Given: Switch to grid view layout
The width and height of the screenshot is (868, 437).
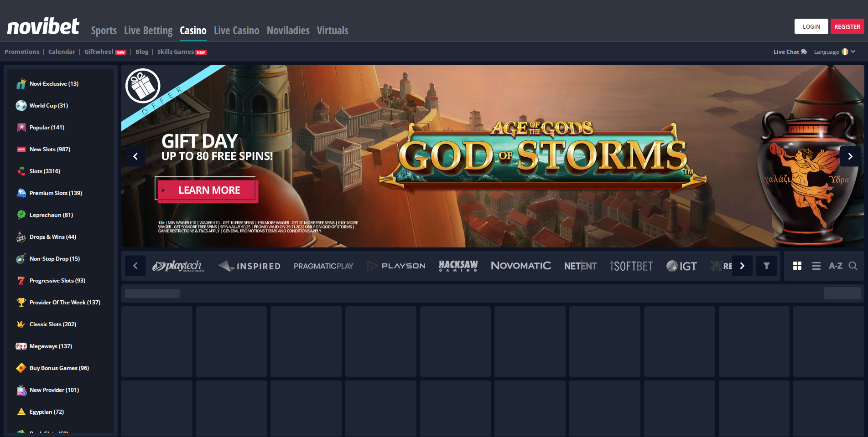Looking at the screenshot, I should [x=797, y=266].
